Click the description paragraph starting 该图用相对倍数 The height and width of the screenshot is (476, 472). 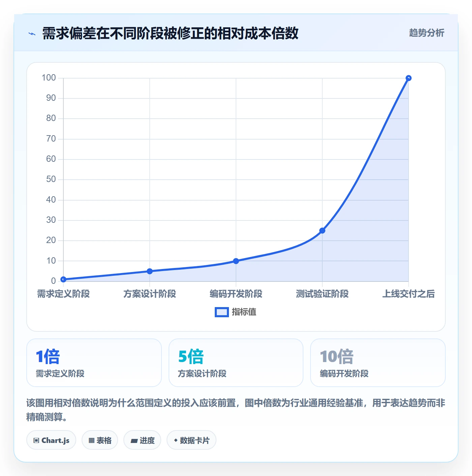tap(236, 410)
